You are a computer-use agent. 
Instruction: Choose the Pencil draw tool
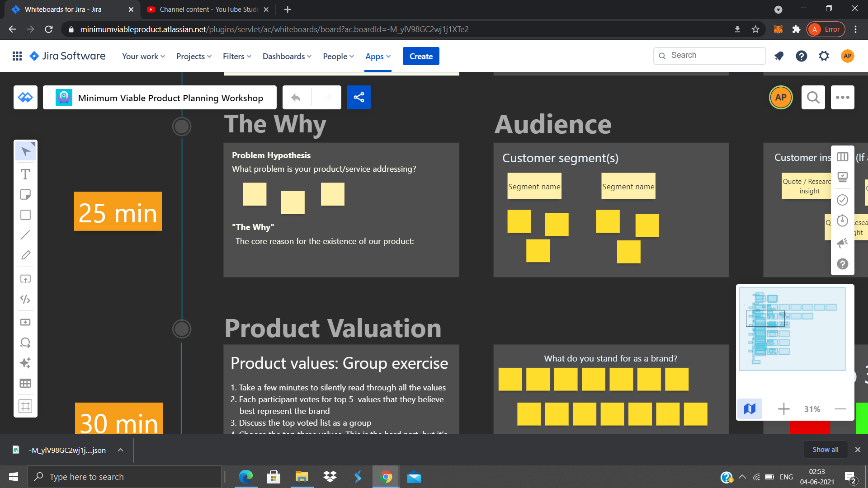click(x=25, y=255)
